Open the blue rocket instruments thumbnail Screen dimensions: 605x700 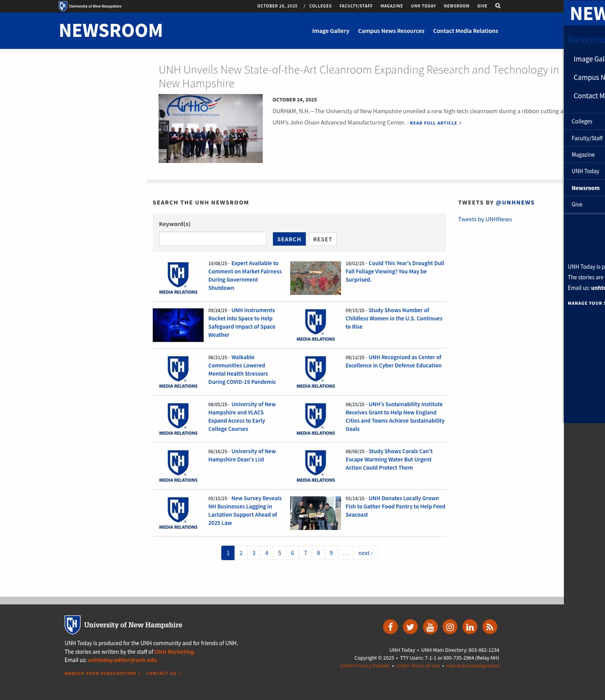pos(178,325)
